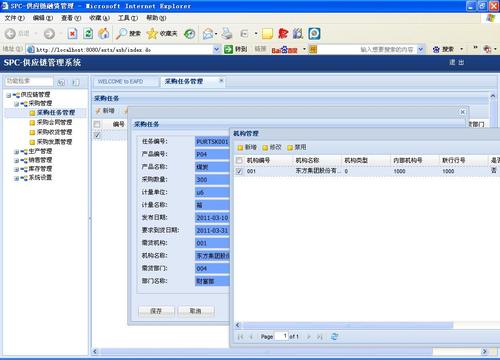
Task: Toggle select-all checkbox in 采购任务 grid header
Action: [x=97, y=124]
